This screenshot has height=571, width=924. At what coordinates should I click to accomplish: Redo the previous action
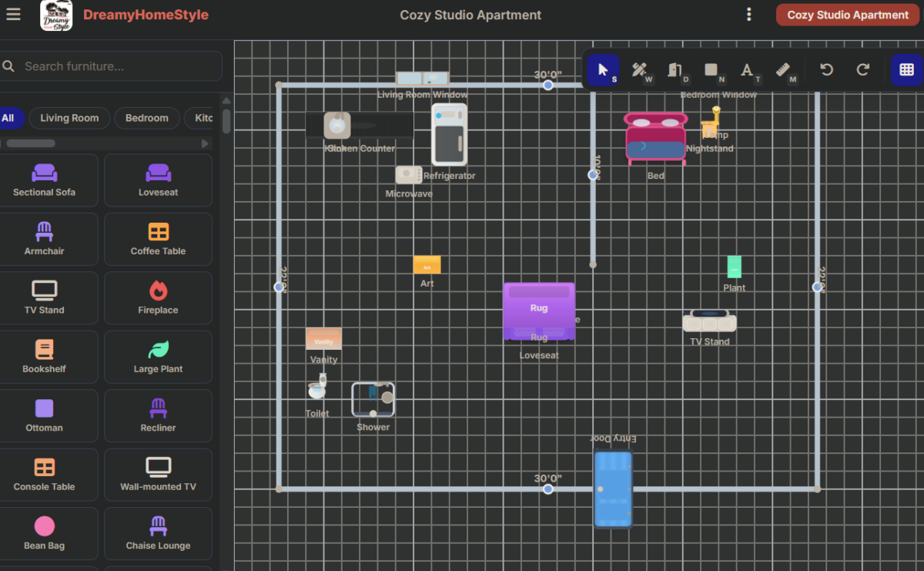[863, 70]
